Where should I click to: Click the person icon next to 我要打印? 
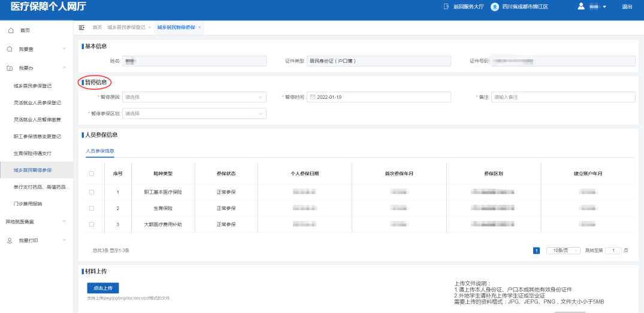point(10,241)
